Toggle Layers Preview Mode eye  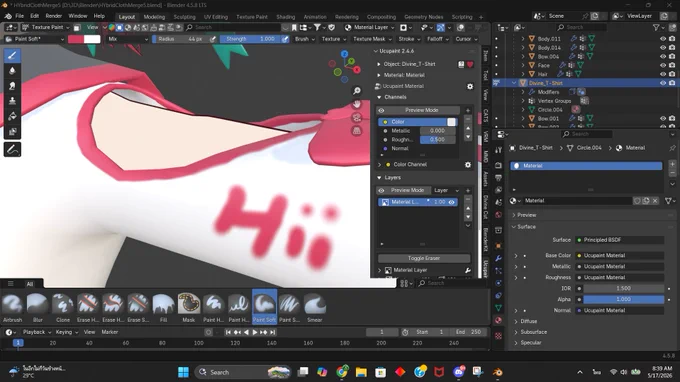[x=381, y=190]
